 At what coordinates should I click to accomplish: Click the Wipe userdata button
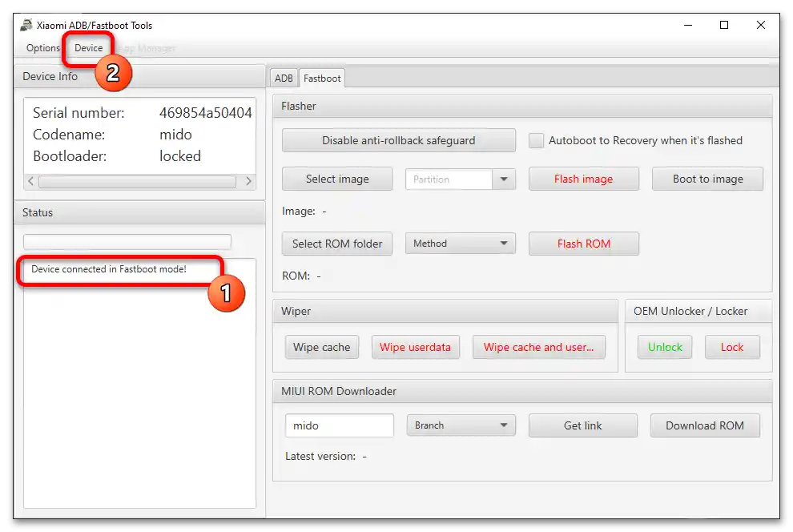415,348
